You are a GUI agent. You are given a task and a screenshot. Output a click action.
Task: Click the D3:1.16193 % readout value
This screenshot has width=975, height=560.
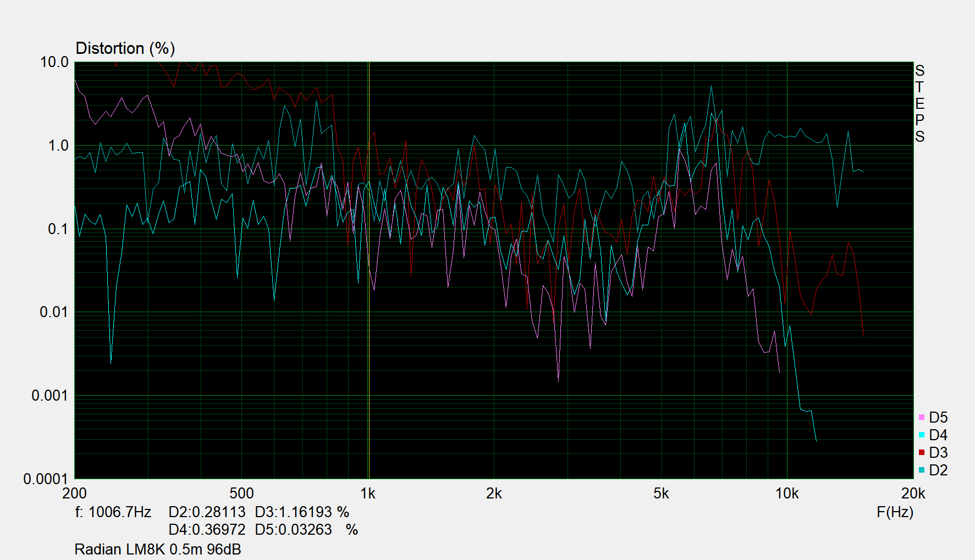302,512
